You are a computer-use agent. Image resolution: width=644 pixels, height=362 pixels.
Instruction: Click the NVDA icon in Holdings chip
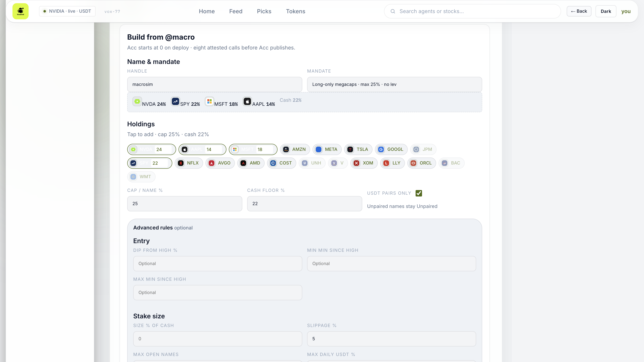point(133,149)
